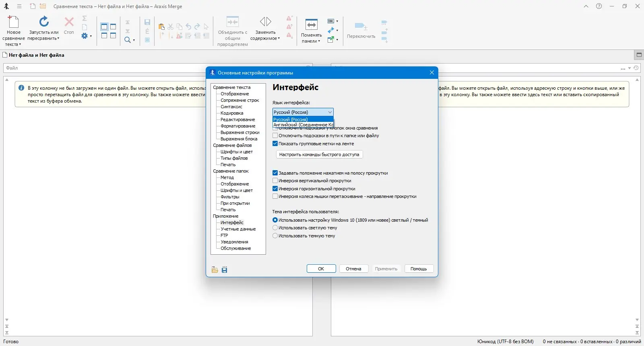Click the left Файл path input field

[158, 68]
